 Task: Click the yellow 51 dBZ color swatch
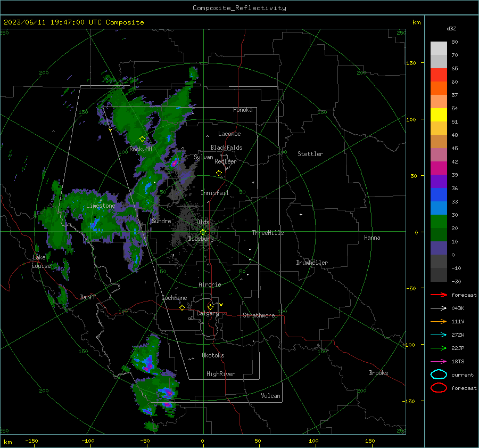(x=439, y=115)
